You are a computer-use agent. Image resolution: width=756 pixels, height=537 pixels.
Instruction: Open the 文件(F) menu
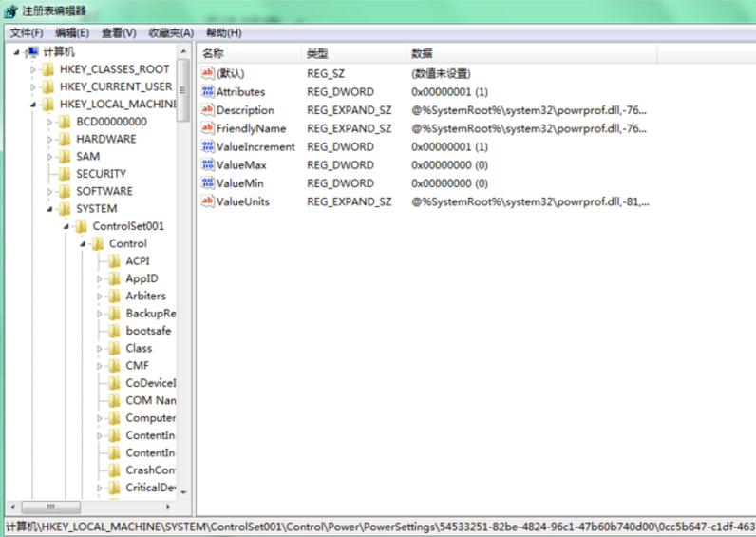[27, 33]
